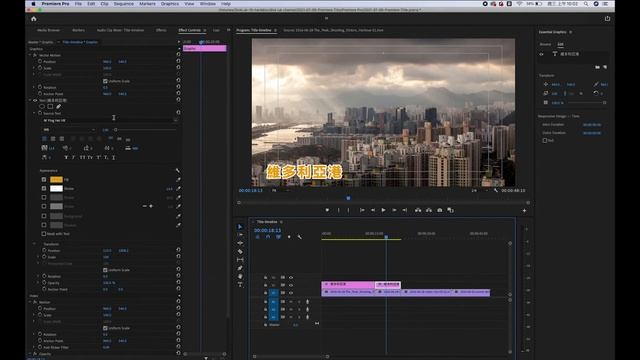Play the Program monitor sequence
Image resolution: width=640 pixels, height=360 pixels.
[383, 210]
